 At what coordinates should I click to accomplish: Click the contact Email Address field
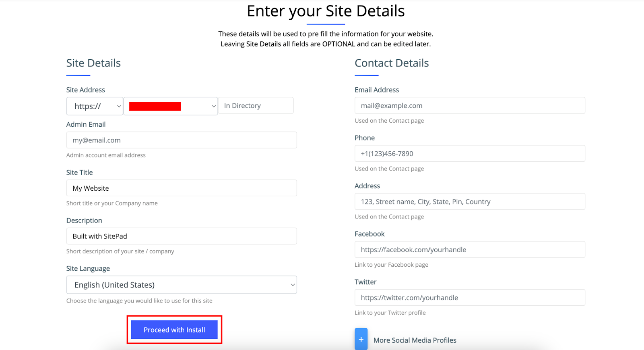[x=470, y=106]
